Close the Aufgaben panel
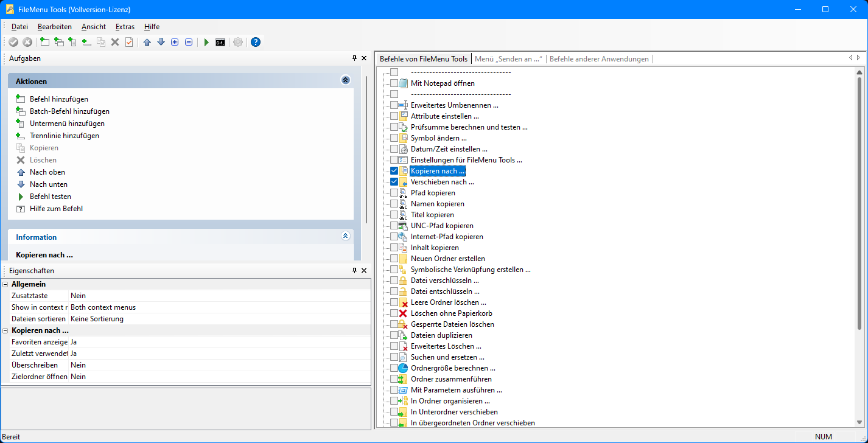Viewport: 868px width, 443px height. (364, 58)
